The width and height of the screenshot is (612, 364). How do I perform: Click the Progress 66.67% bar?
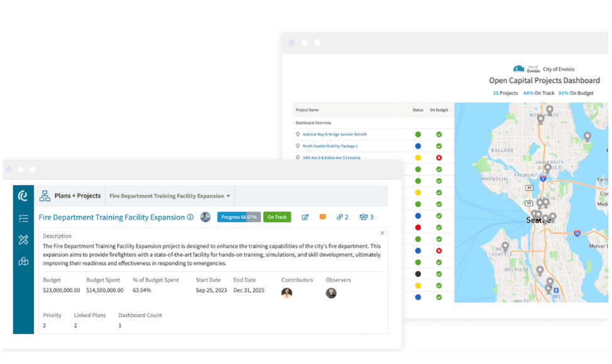238,217
